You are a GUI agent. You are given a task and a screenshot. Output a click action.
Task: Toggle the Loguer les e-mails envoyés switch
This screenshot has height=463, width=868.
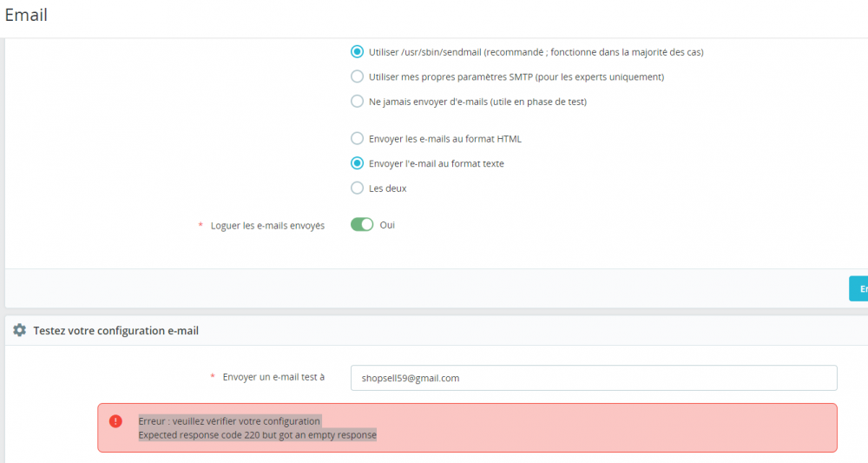[x=362, y=224]
